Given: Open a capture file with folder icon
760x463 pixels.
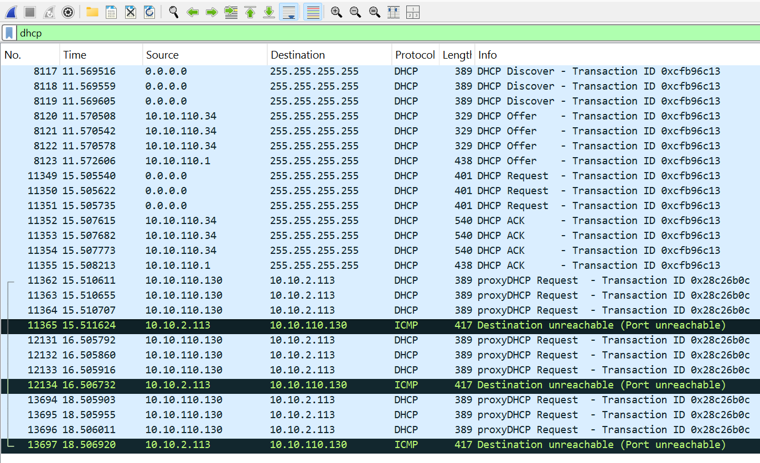Looking at the screenshot, I should [92, 12].
